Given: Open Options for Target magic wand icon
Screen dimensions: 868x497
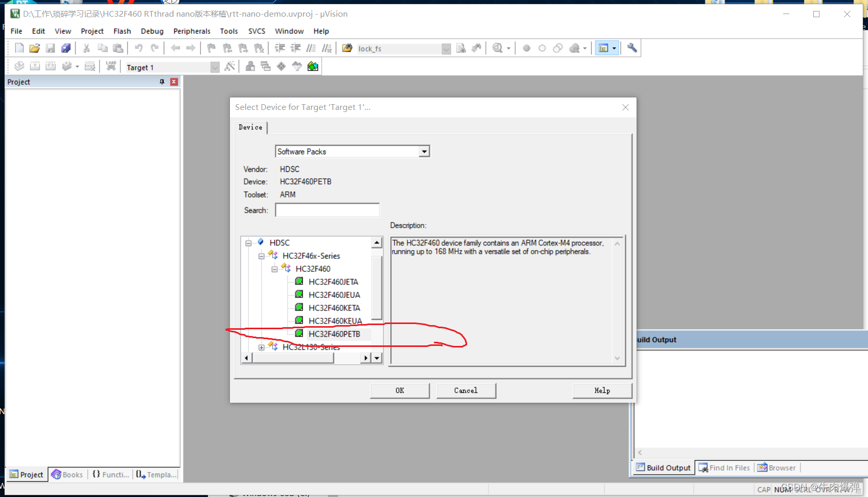Looking at the screenshot, I should coord(230,66).
